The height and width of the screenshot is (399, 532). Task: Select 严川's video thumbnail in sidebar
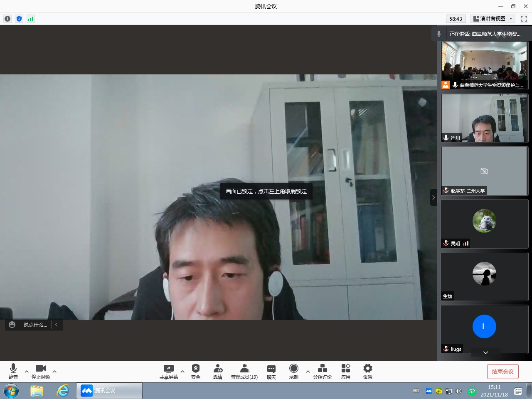(x=484, y=118)
